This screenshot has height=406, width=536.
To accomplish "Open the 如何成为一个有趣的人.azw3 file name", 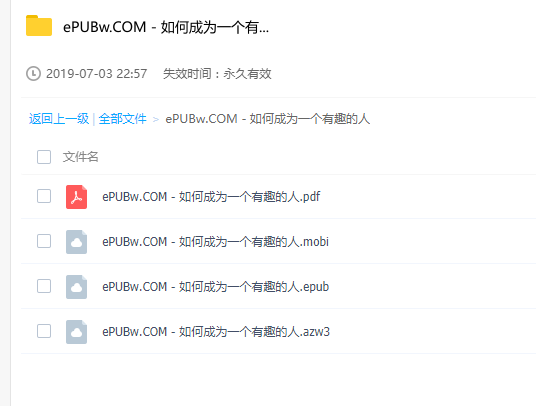I will pos(216,332).
